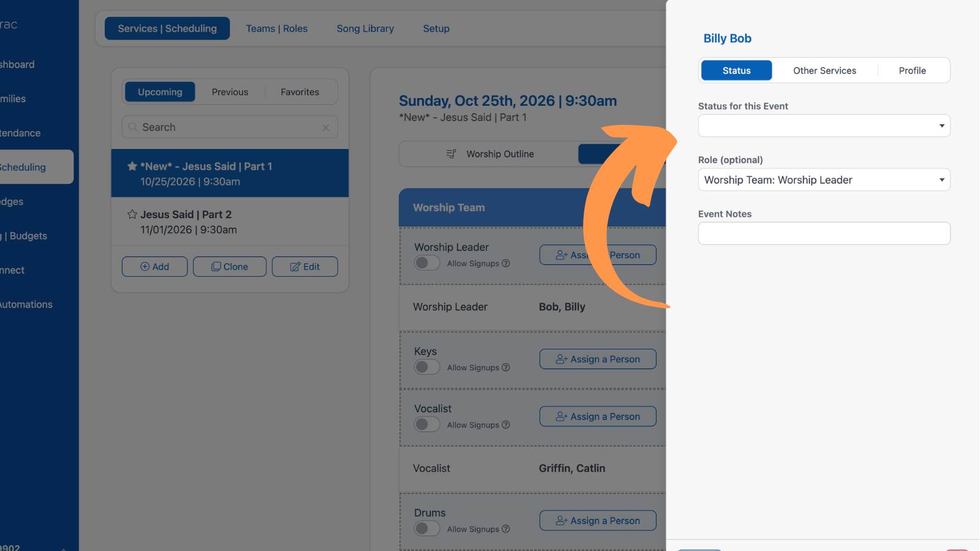
Task: Toggle Allow Signups for Keys
Action: [x=427, y=367]
